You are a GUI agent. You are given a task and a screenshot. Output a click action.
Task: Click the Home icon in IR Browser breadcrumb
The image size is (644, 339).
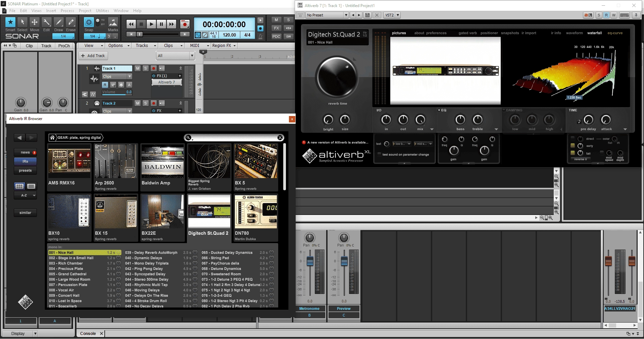pos(52,137)
